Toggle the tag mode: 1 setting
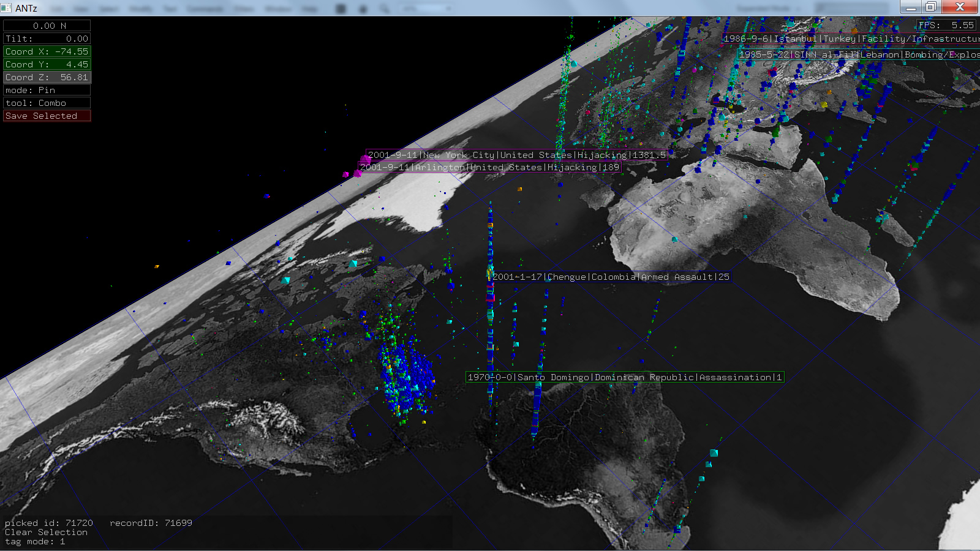 pos(35,541)
